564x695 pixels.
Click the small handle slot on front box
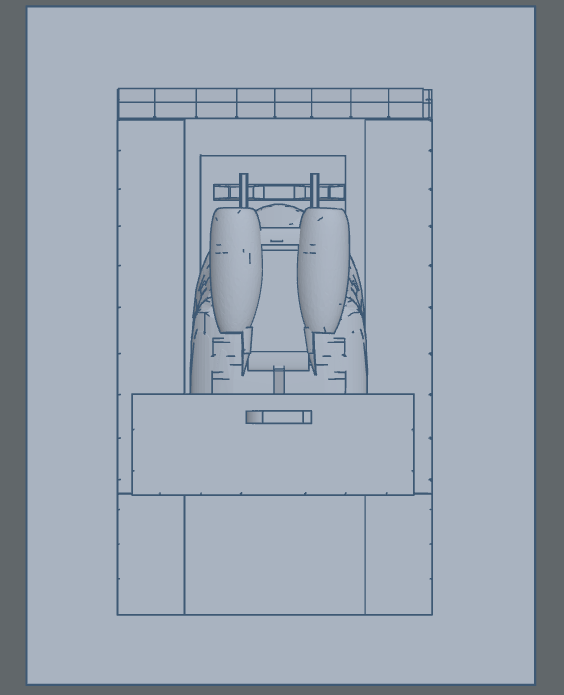279,417
